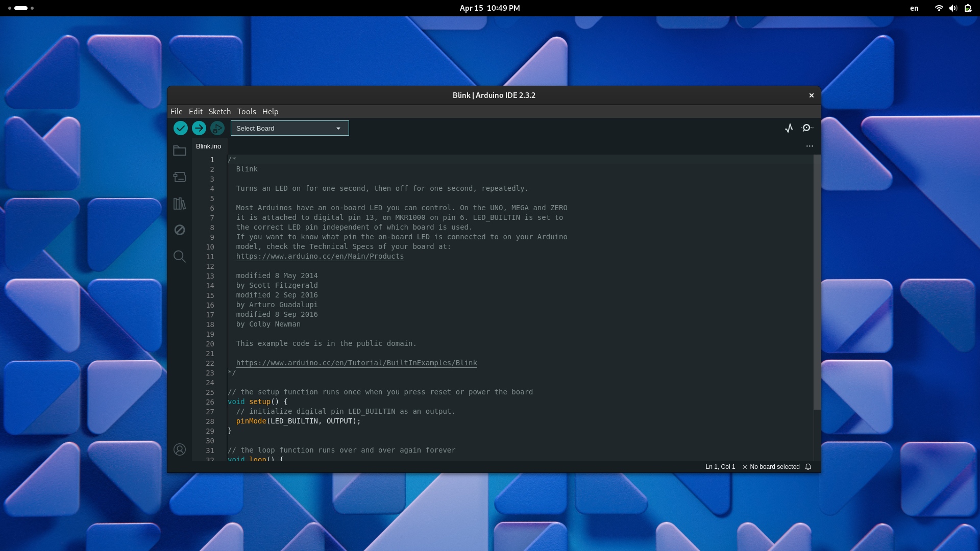This screenshot has width=980, height=551.
Task: Click the Ln 1, Col 1 indicator
Action: (720, 467)
